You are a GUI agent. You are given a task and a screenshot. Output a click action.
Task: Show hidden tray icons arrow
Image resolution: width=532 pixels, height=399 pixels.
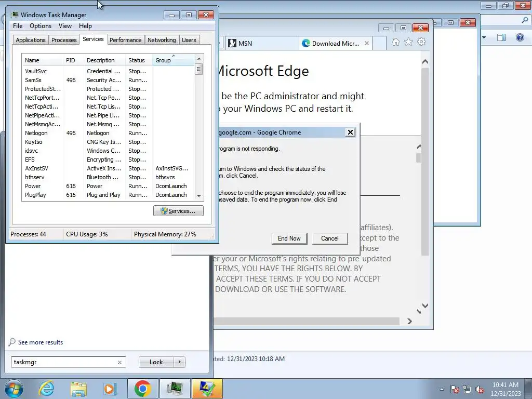click(x=442, y=389)
